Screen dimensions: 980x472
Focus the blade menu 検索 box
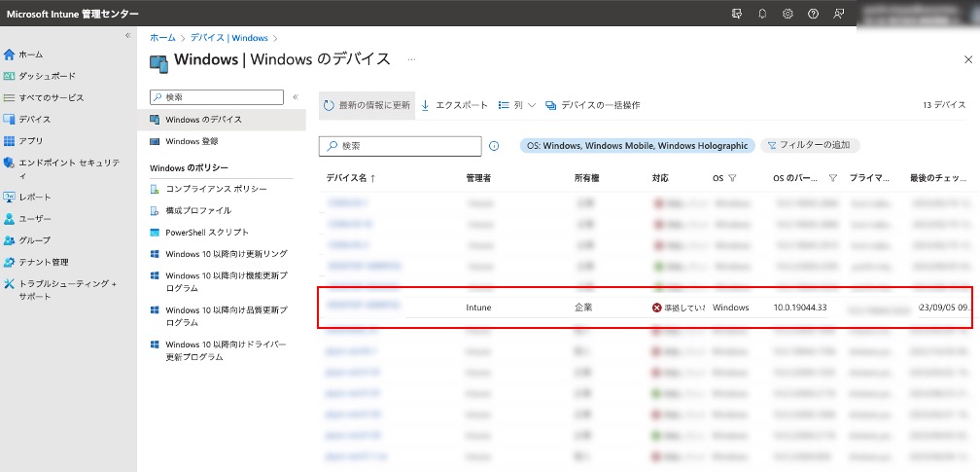pyautogui.click(x=217, y=97)
